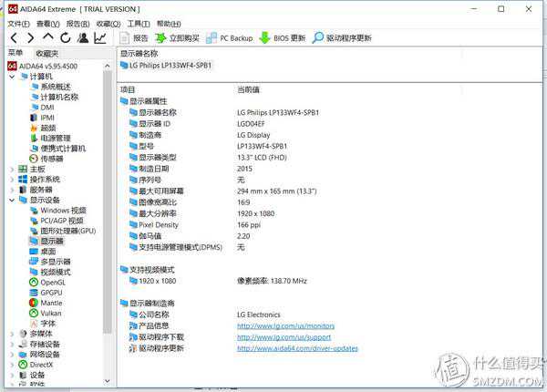Open the 工具(T) menu

point(138,24)
